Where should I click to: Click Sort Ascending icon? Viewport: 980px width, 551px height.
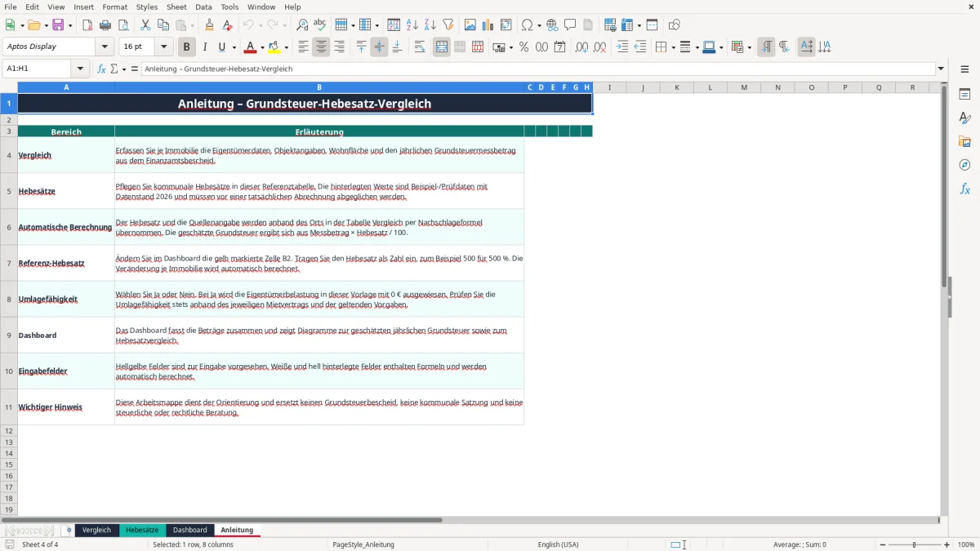[412, 25]
